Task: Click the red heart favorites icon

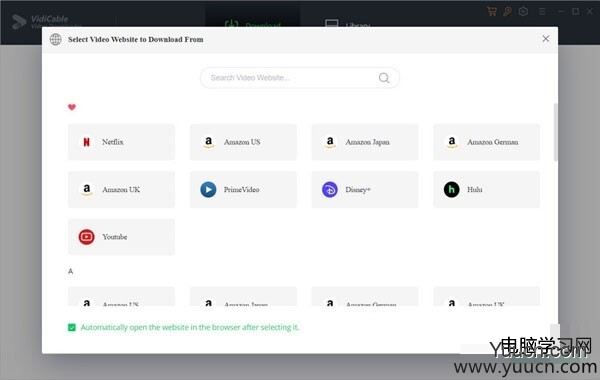Action: [72, 107]
